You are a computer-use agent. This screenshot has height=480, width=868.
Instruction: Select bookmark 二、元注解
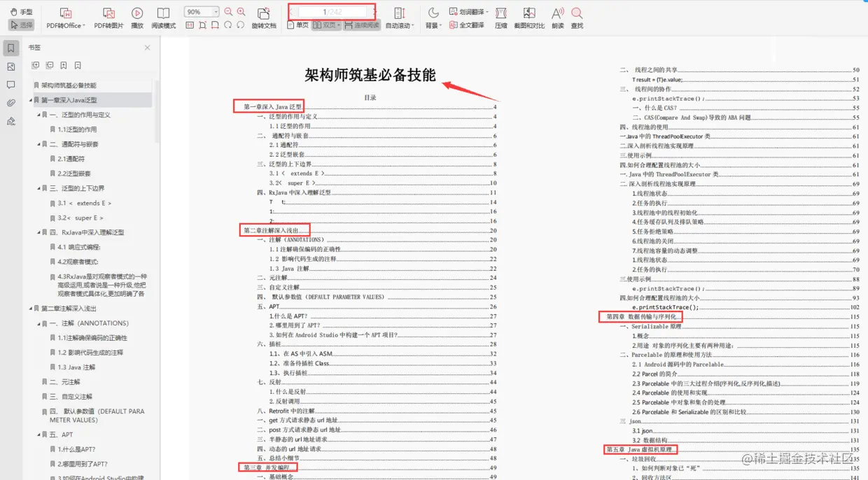(x=65, y=382)
